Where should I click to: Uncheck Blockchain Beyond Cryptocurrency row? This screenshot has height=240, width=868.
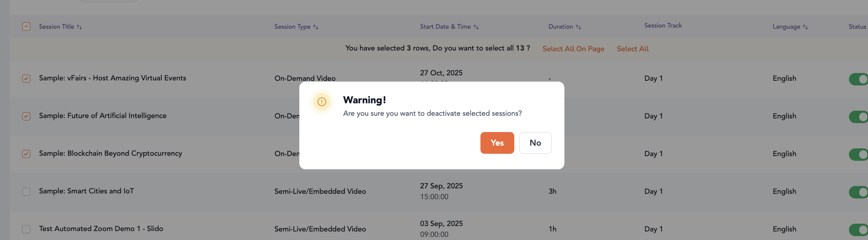coord(26,154)
